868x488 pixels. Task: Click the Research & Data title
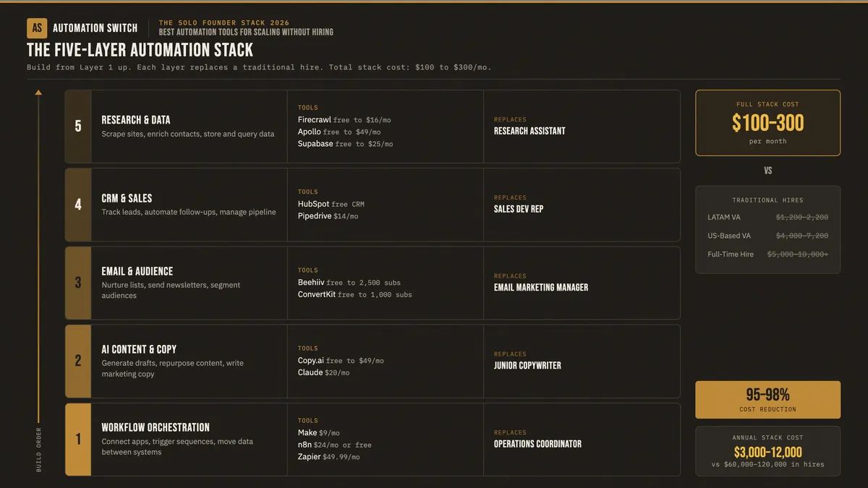coord(136,120)
